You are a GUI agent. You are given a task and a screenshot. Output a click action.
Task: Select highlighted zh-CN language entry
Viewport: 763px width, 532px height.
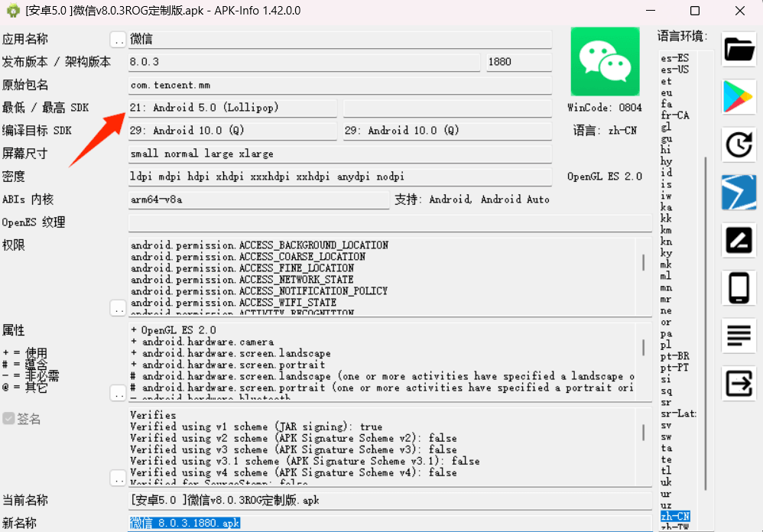click(x=675, y=516)
